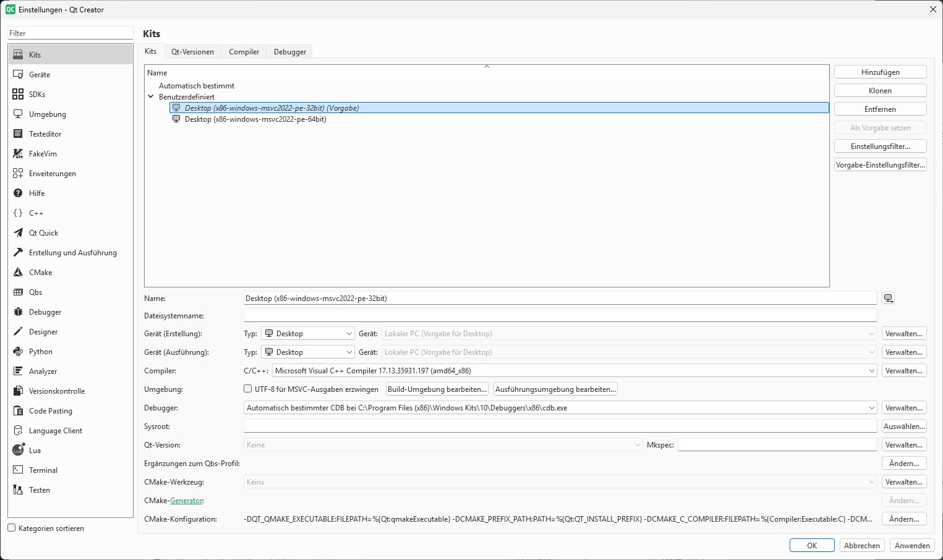Screen dimensions: 943x560
Task: Click the Hinzufügen button
Action: (881, 72)
